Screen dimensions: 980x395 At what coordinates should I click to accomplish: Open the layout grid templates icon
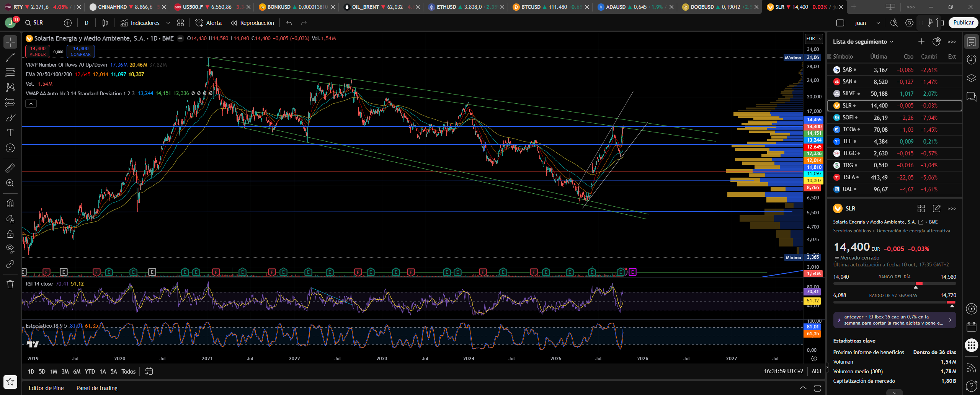point(181,23)
